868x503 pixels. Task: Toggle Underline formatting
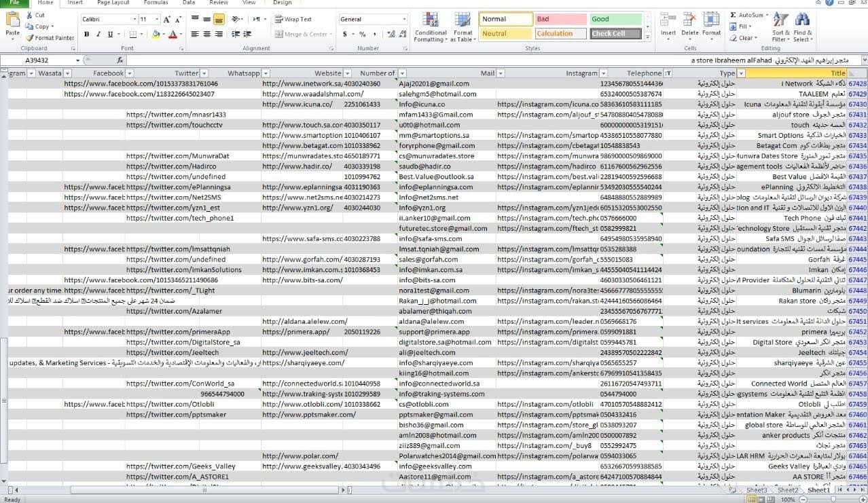(x=110, y=34)
